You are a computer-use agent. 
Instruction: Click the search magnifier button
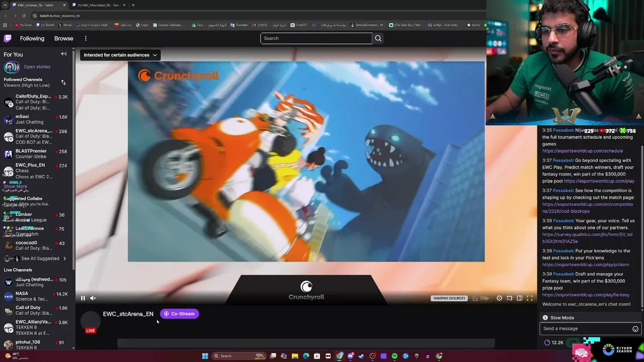coord(378,38)
